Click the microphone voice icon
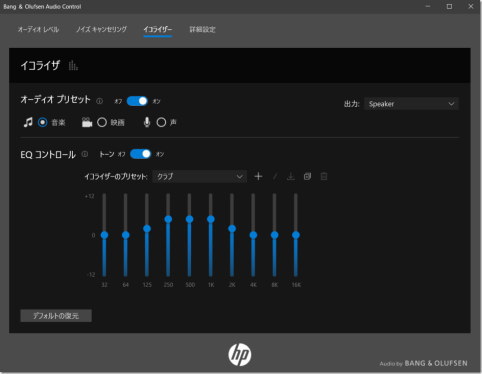 [147, 122]
